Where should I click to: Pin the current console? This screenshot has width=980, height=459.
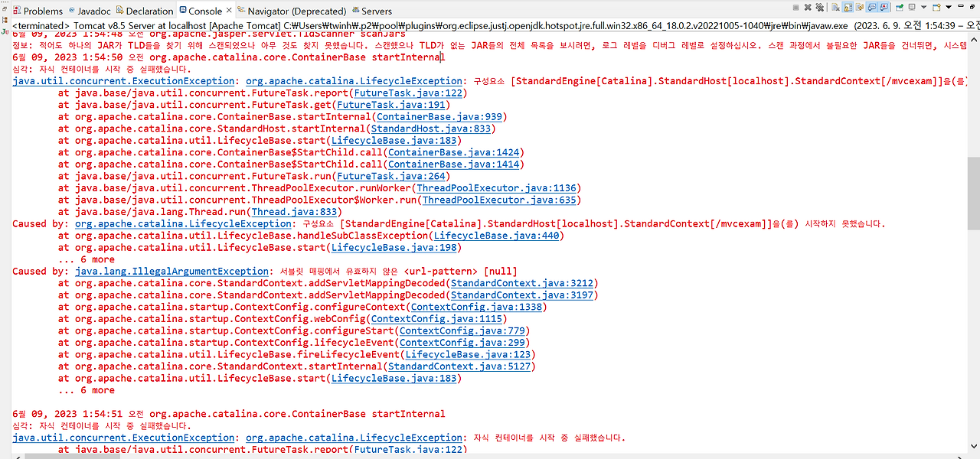click(900, 6)
